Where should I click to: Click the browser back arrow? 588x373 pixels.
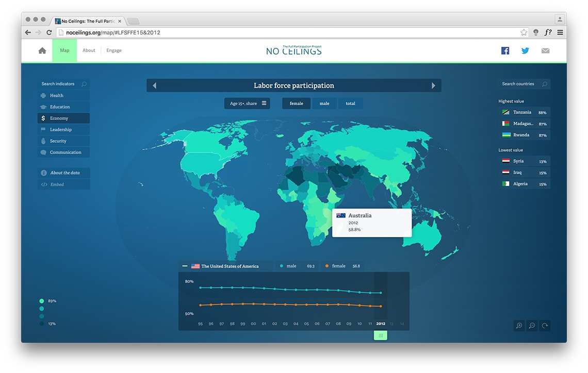28,32
